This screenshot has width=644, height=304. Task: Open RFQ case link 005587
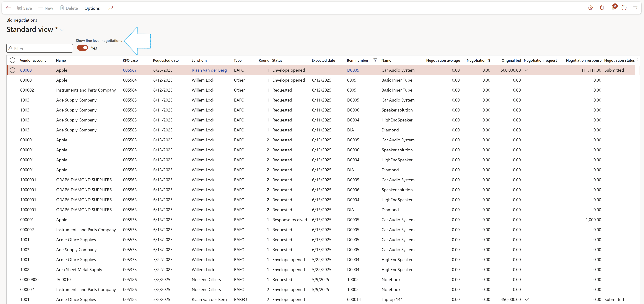[130, 70]
